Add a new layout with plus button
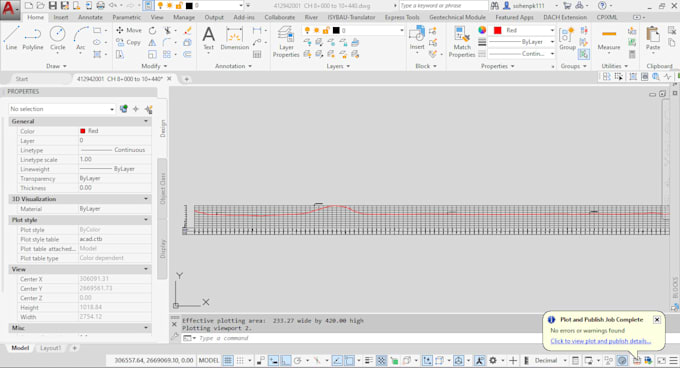This screenshot has width=680, height=368. tap(74, 348)
